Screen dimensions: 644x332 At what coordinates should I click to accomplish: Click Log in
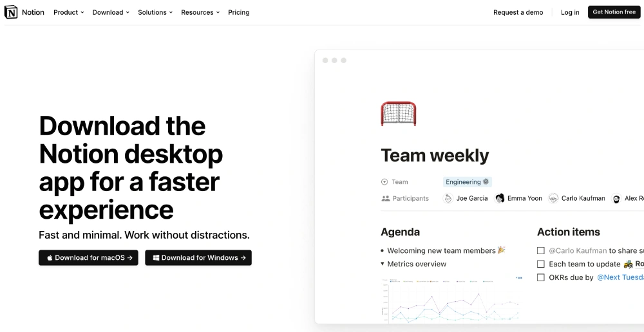click(570, 12)
